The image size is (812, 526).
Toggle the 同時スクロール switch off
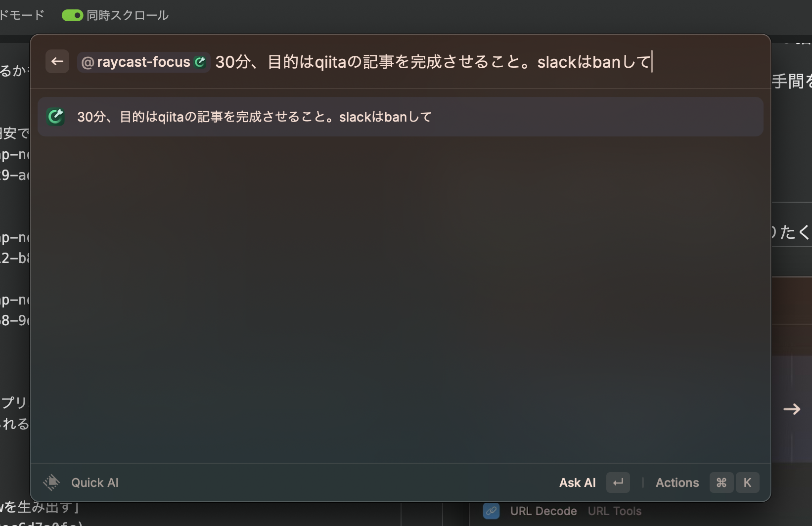(x=72, y=16)
